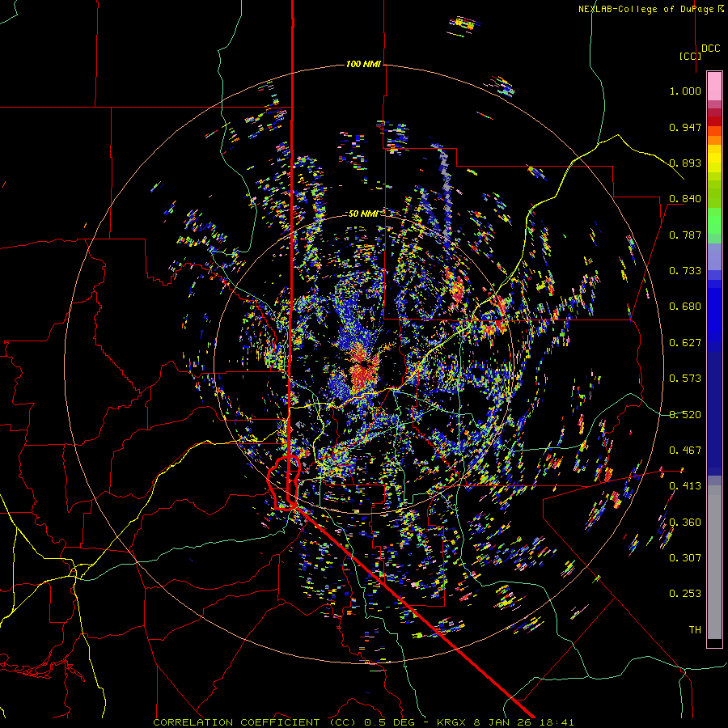Pick the gray lower segment of color bar
Image resolution: width=728 pixels, height=728 pixels.
(x=714, y=562)
